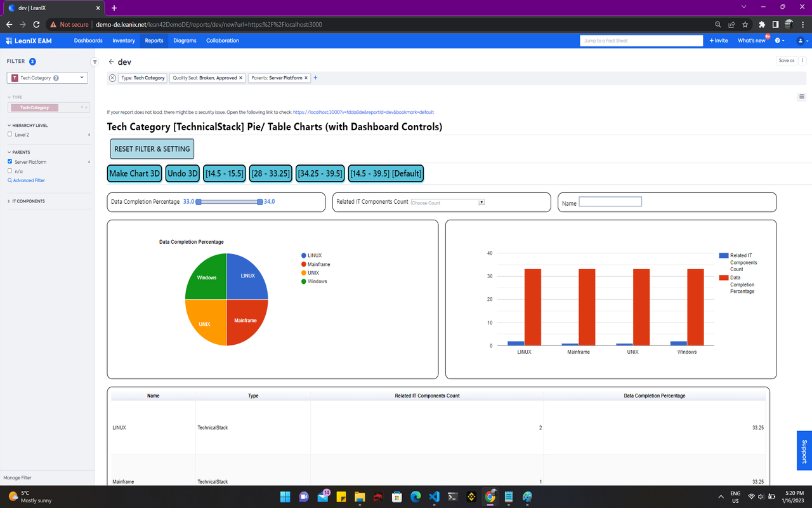Open a new browser tab
The image size is (812, 508).
coord(114,8)
